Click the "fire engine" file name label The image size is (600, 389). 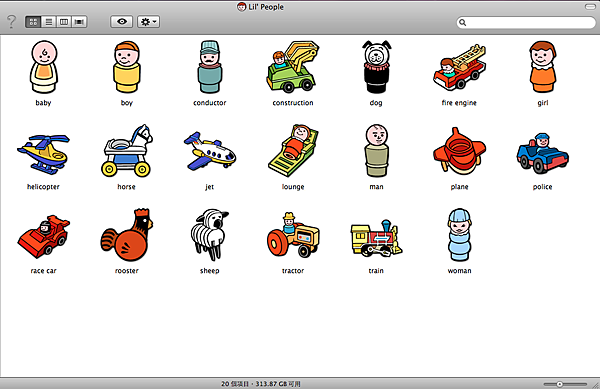(x=459, y=103)
